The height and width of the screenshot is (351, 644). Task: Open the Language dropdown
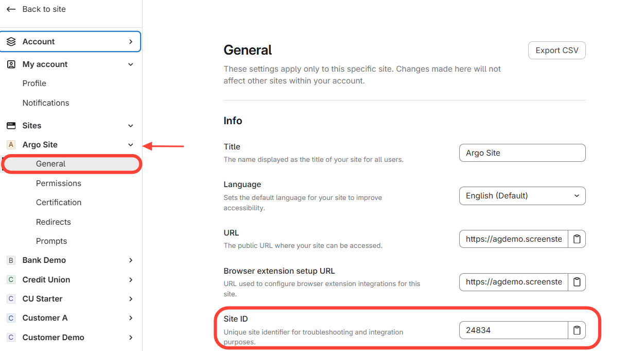[522, 196]
